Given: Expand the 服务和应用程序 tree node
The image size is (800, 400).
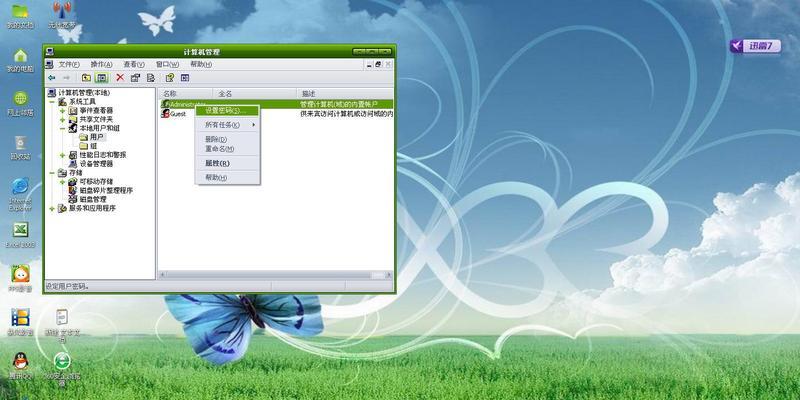Looking at the screenshot, I should pyautogui.click(x=52, y=209).
